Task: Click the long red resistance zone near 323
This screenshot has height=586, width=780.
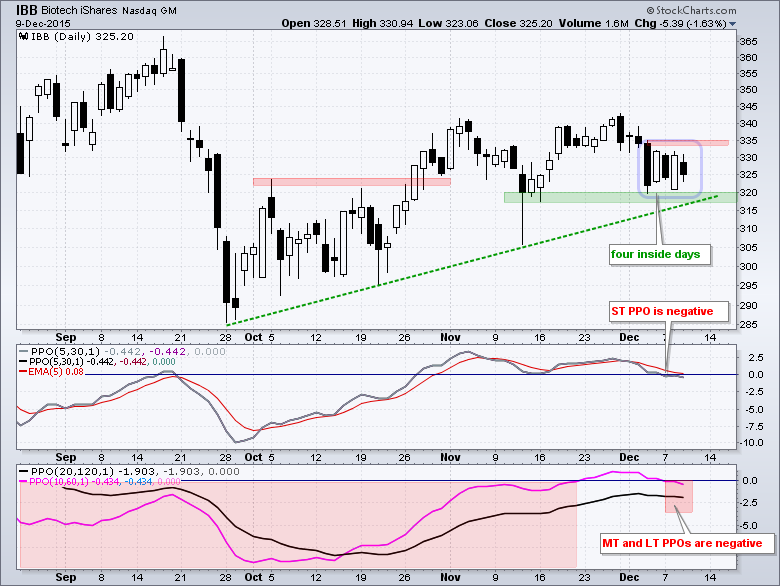Action: coord(352,182)
